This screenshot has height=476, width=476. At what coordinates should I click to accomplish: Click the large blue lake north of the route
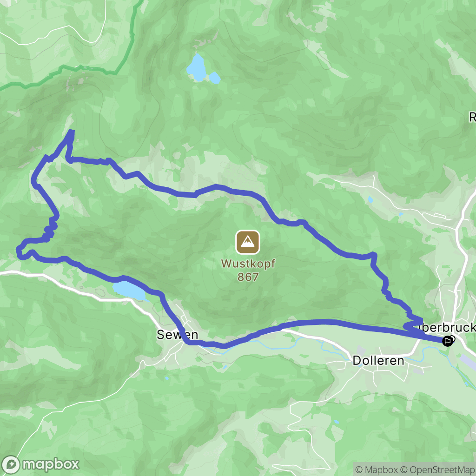tap(196, 68)
